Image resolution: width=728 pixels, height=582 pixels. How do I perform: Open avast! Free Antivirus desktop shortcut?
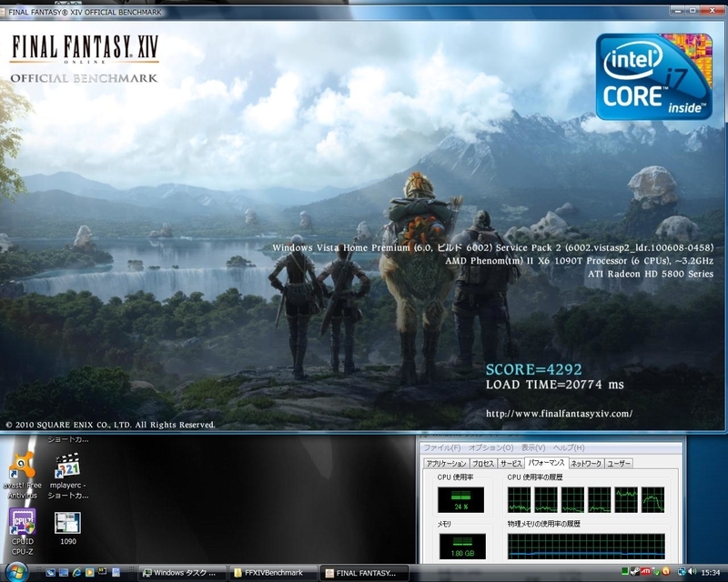click(22, 475)
